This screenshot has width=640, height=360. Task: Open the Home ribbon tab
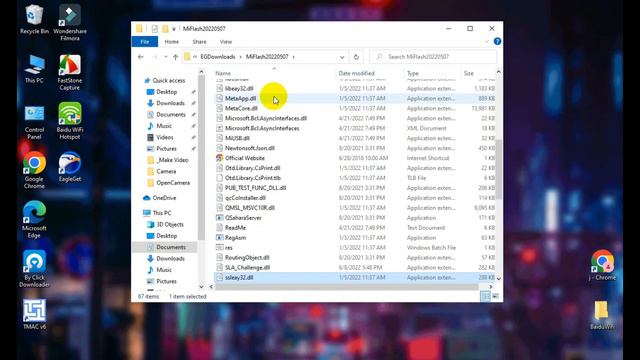(x=171, y=42)
